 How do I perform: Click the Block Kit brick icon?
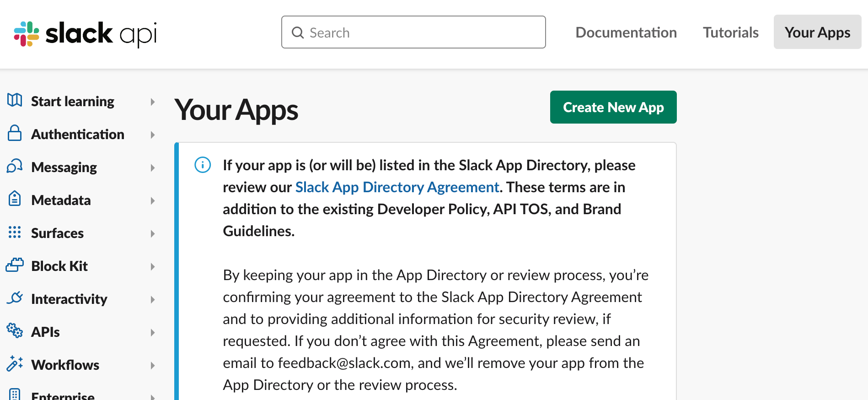click(x=15, y=265)
